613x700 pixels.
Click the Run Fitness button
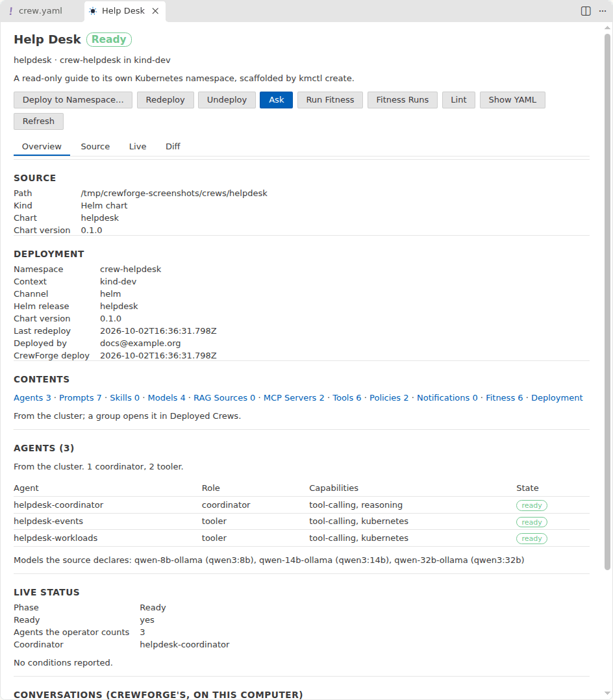[x=330, y=99]
